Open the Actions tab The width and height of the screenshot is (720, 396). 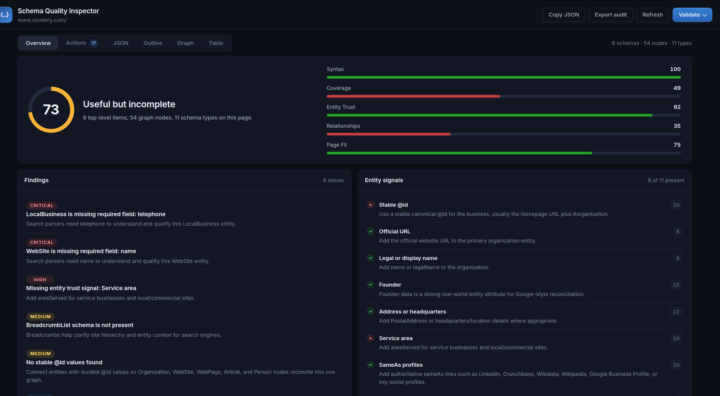coord(81,43)
